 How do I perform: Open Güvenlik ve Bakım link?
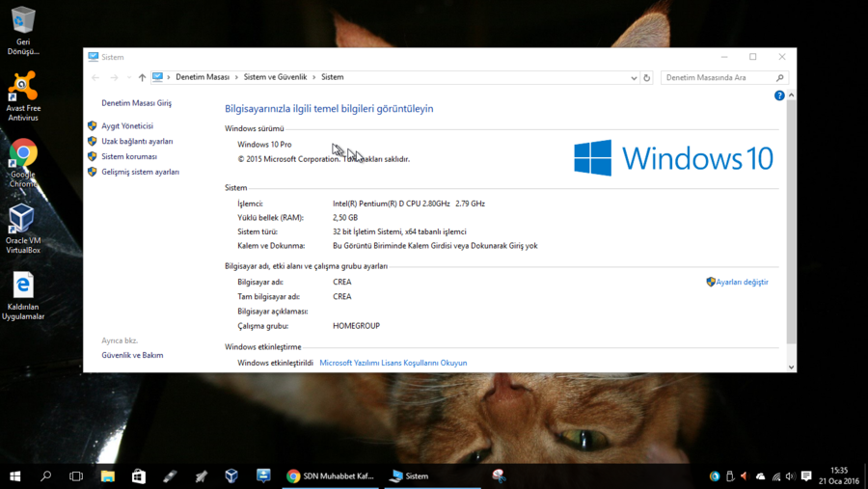coord(132,356)
